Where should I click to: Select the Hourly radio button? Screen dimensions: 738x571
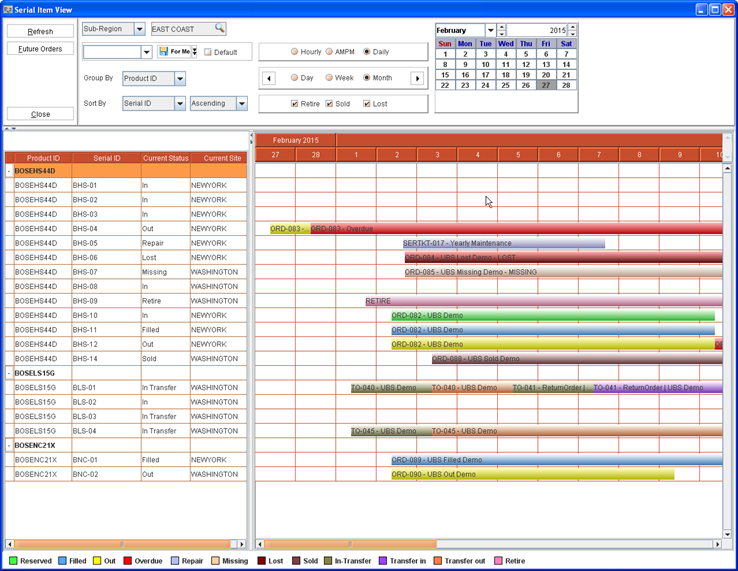[x=294, y=52]
